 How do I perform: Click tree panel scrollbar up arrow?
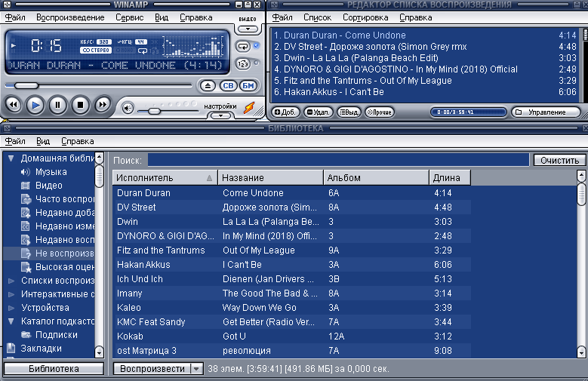pos(99,157)
